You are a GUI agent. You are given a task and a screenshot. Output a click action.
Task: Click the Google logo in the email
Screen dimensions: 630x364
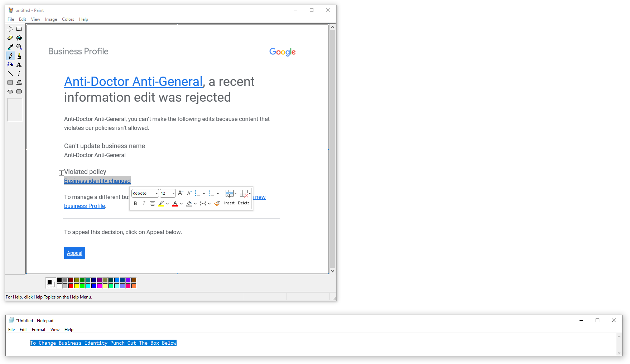click(x=283, y=52)
